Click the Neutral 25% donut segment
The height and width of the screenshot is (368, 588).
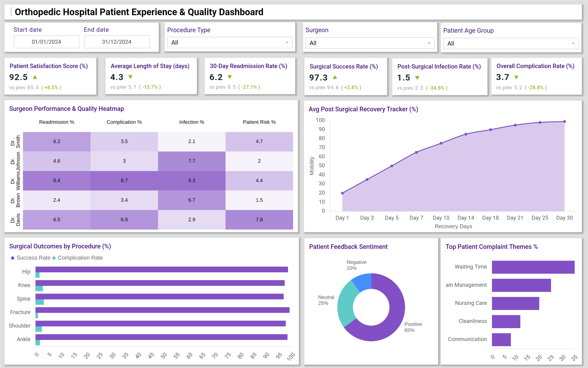pyautogui.click(x=345, y=304)
